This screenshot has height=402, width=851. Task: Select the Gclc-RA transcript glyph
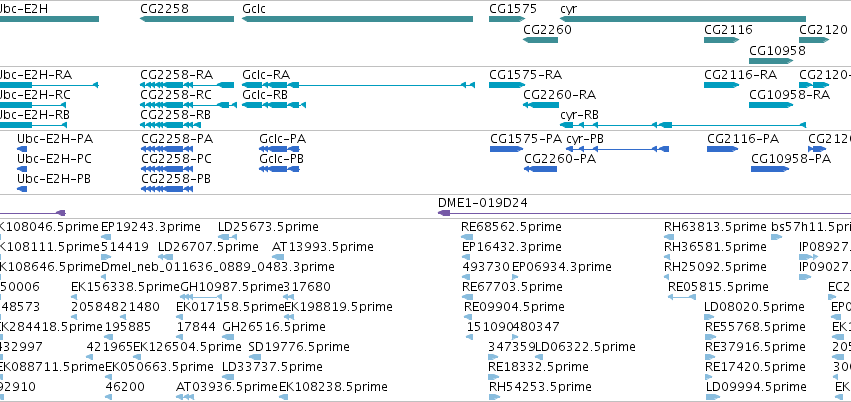(x=359, y=85)
